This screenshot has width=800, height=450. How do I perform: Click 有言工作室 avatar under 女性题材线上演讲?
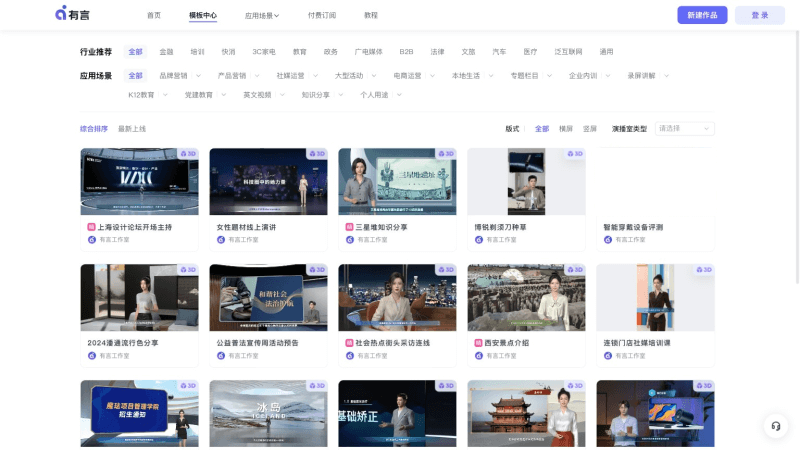pos(221,240)
